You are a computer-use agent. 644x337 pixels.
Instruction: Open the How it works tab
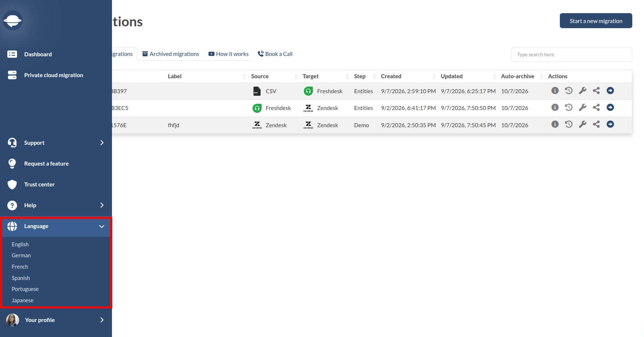(228, 54)
